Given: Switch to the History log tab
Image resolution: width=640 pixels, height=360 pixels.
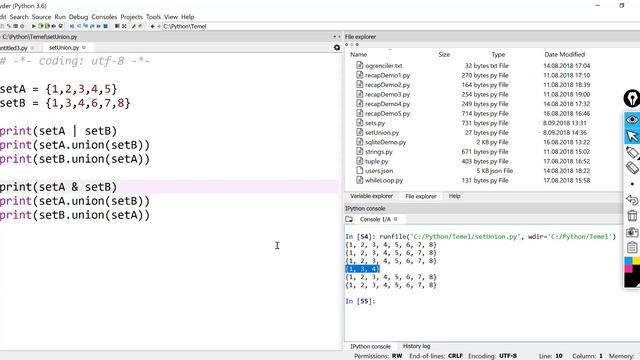Looking at the screenshot, I should (x=416, y=346).
